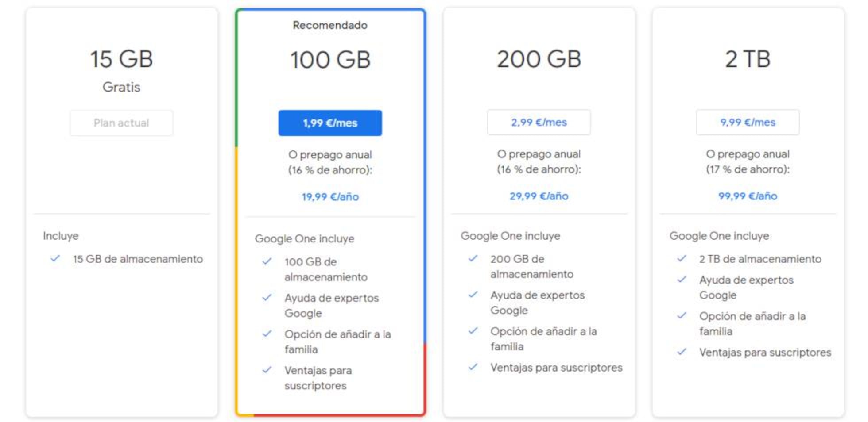Viewport: 868px width, 422px height.
Task: Open the 99,99 €/año annual prepay link
Action: point(748,196)
